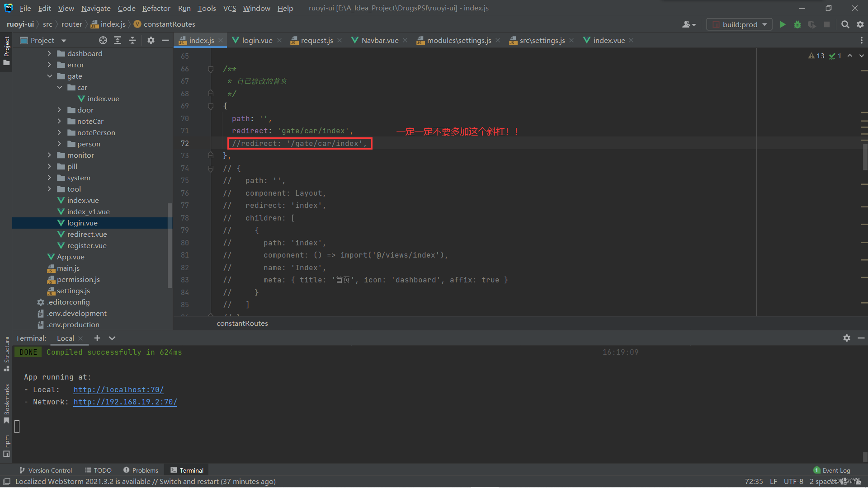Click the UTF-8 encoding indicator
The image size is (868, 488).
793,481
